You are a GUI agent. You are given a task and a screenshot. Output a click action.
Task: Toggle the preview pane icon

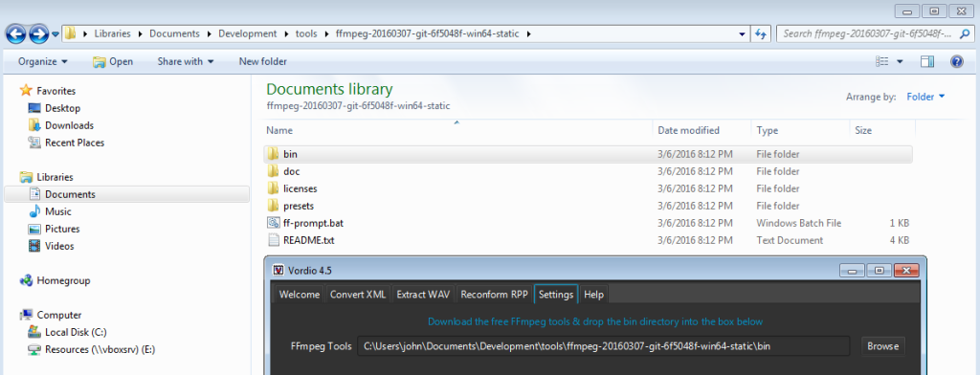pos(927,61)
